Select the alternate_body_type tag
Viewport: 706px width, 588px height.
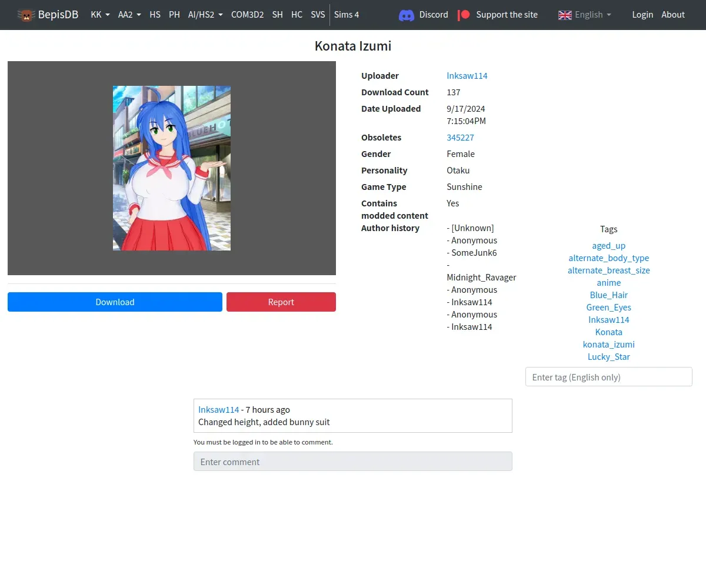click(609, 258)
